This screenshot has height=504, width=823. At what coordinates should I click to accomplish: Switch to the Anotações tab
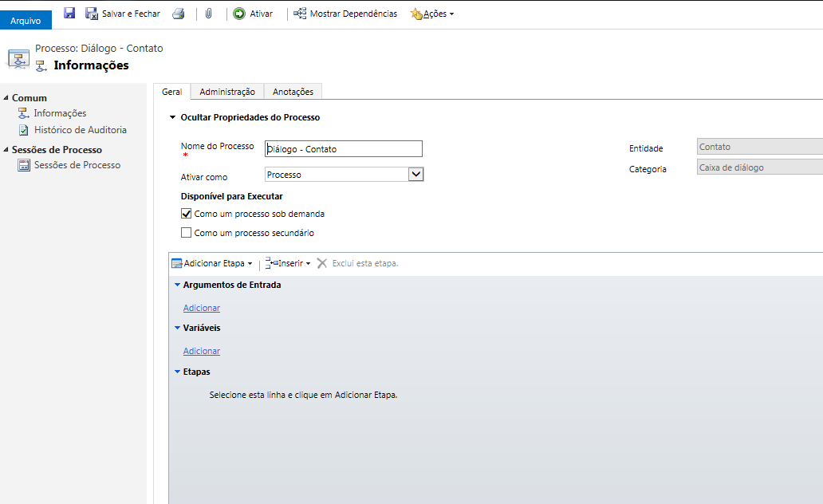click(293, 92)
